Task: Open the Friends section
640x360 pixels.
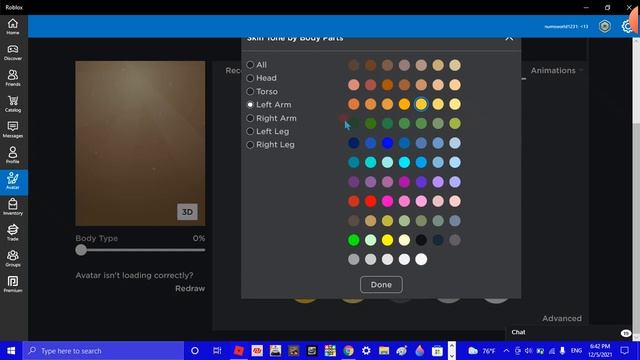Action: tap(13, 78)
